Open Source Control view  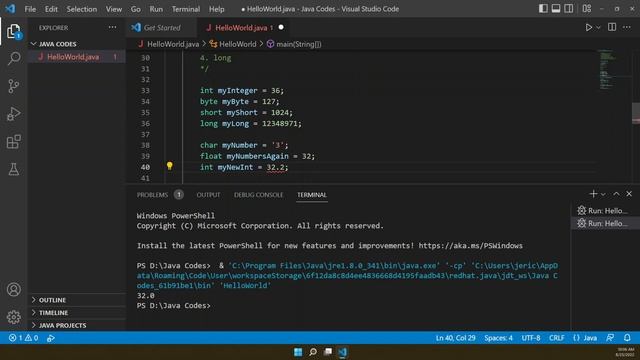click(13, 86)
